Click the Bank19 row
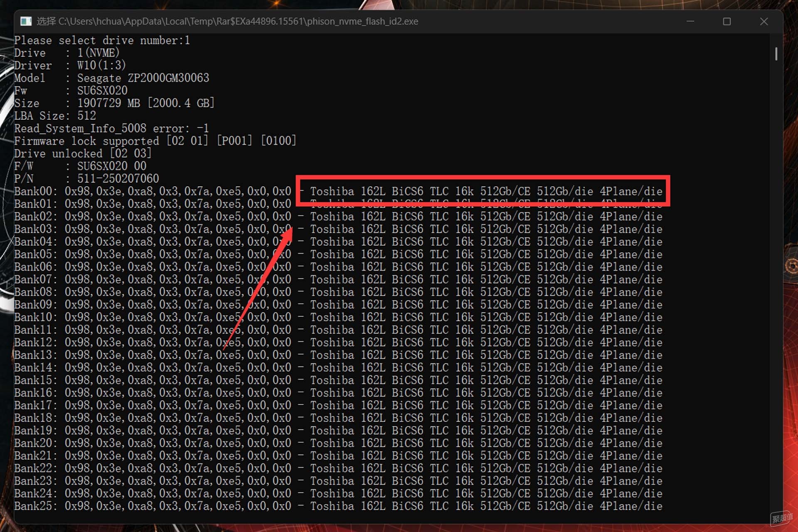Image resolution: width=798 pixels, height=532 pixels. tap(338, 431)
